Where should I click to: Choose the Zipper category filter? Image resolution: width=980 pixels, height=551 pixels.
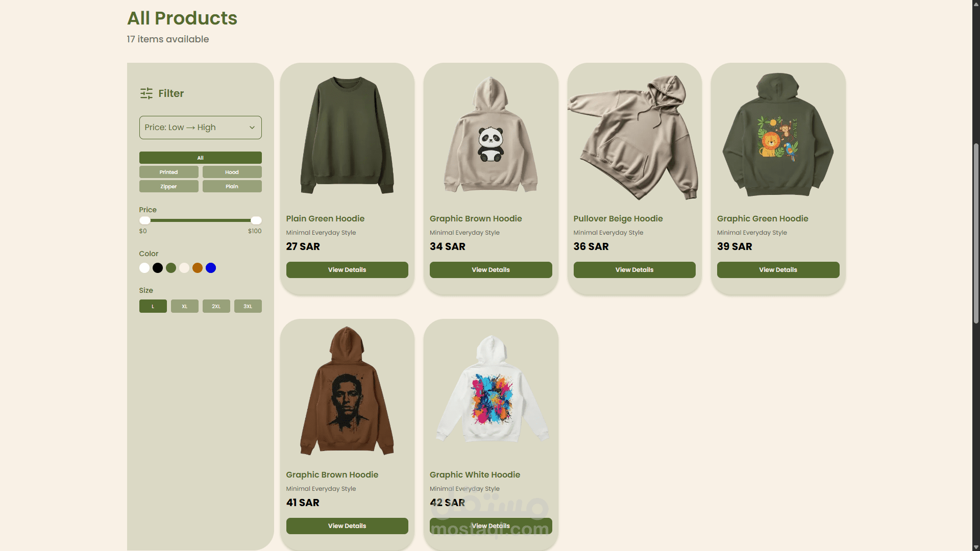click(168, 186)
